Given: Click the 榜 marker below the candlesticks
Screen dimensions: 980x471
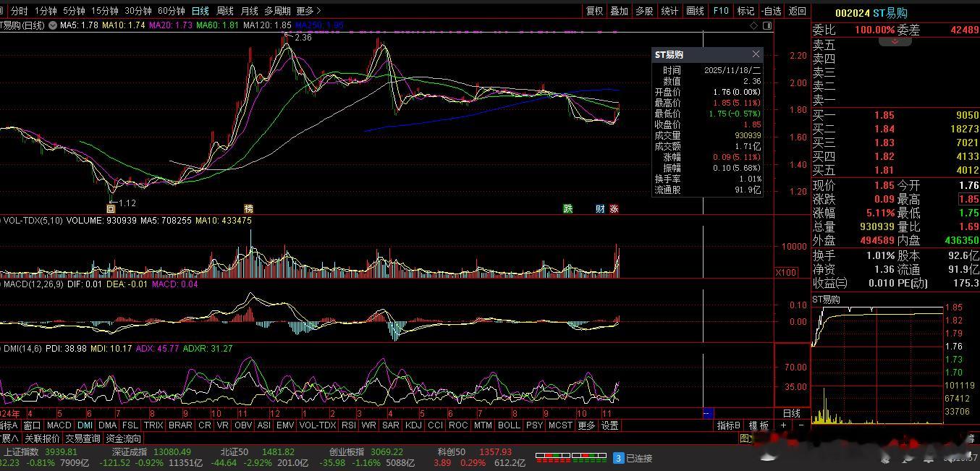Looking at the screenshot, I should 249,209.
